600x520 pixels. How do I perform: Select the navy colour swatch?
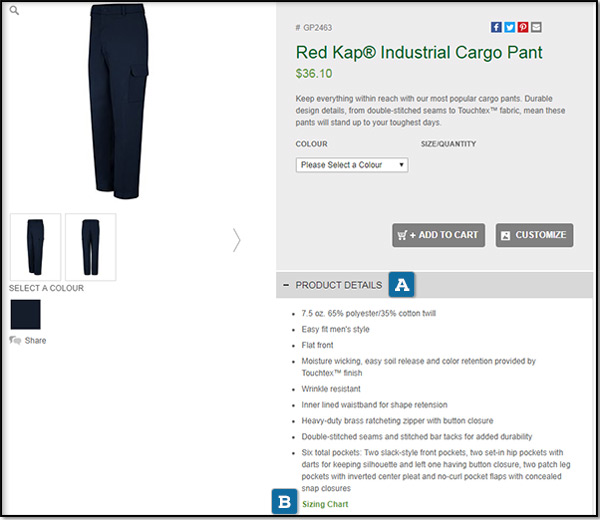click(x=26, y=315)
